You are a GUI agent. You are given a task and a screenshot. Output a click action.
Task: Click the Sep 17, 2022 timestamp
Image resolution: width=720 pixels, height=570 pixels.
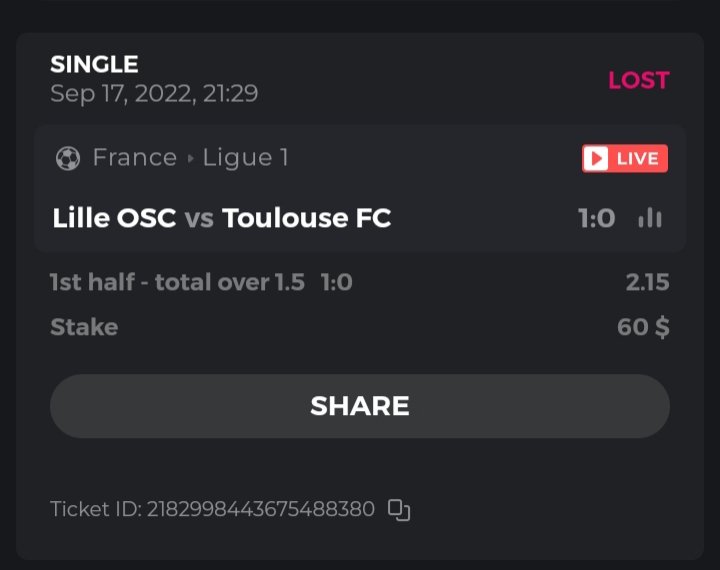click(x=154, y=94)
